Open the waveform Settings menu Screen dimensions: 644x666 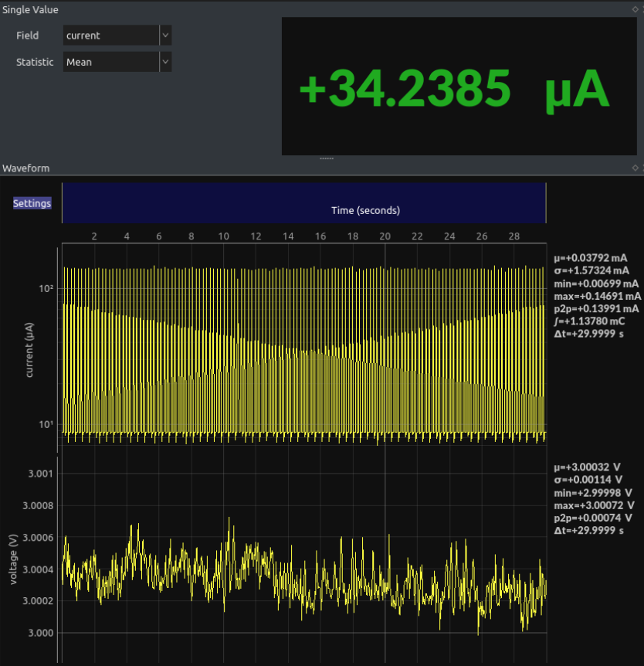(x=32, y=203)
